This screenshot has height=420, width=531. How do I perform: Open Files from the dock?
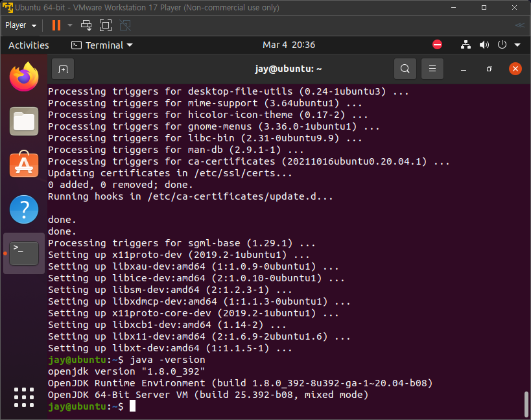(24, 121)
